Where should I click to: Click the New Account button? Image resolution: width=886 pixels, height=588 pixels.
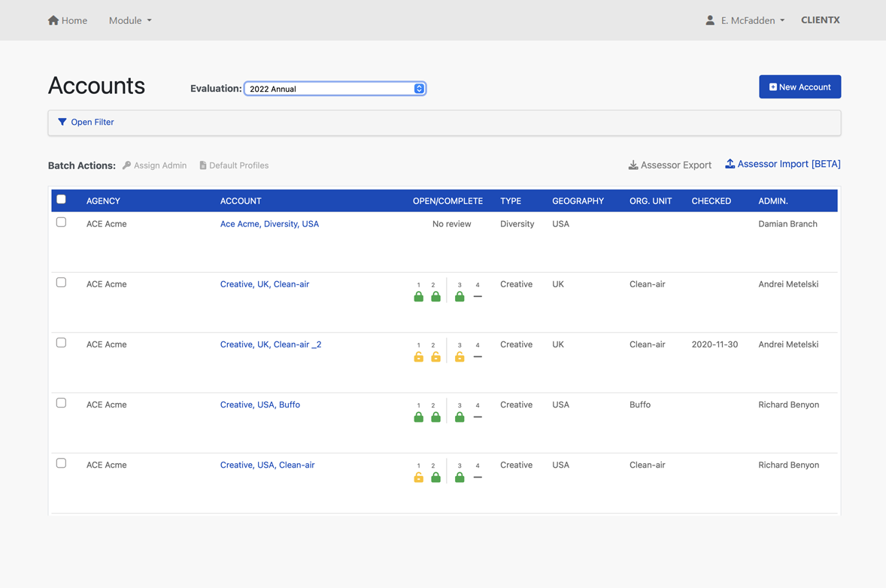click(x=800, y=87)
